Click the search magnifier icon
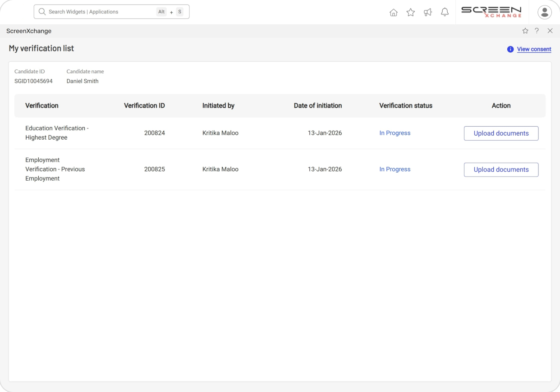 tap(42, 12)
